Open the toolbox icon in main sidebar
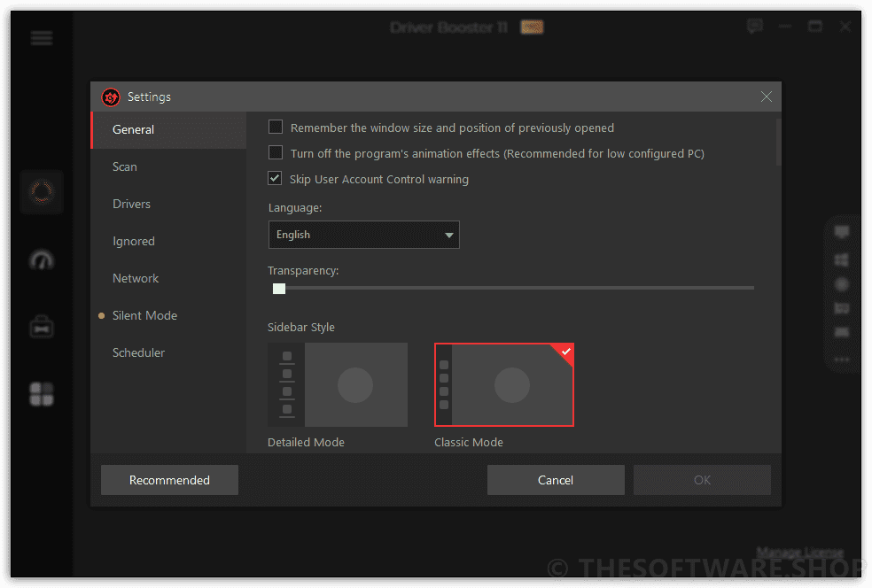The width and height of the screenshot is (872, 588). [x=42, y=328]
